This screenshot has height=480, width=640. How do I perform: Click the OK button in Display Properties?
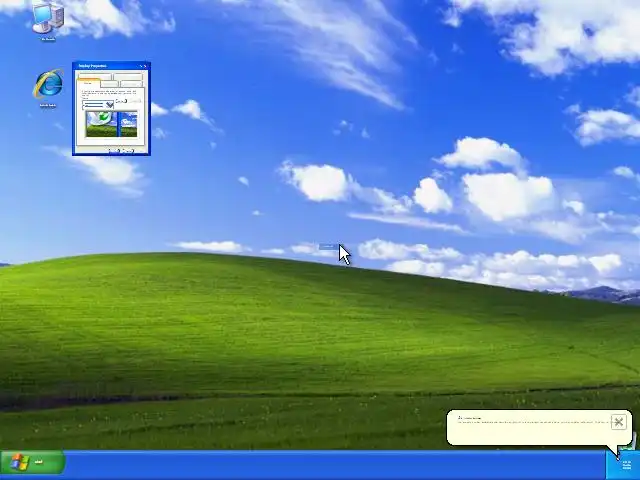pyautogui.click(x=114, y=151)
